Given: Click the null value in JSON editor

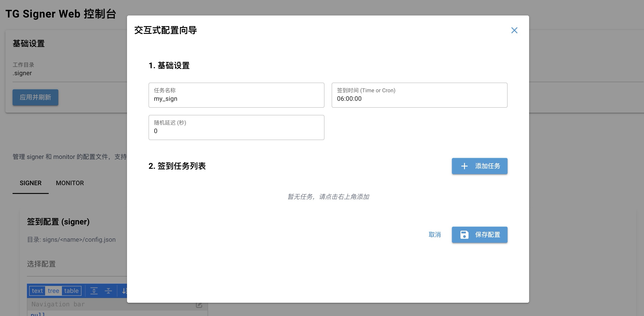Looking at the screenshot, I should coord(38,314).
